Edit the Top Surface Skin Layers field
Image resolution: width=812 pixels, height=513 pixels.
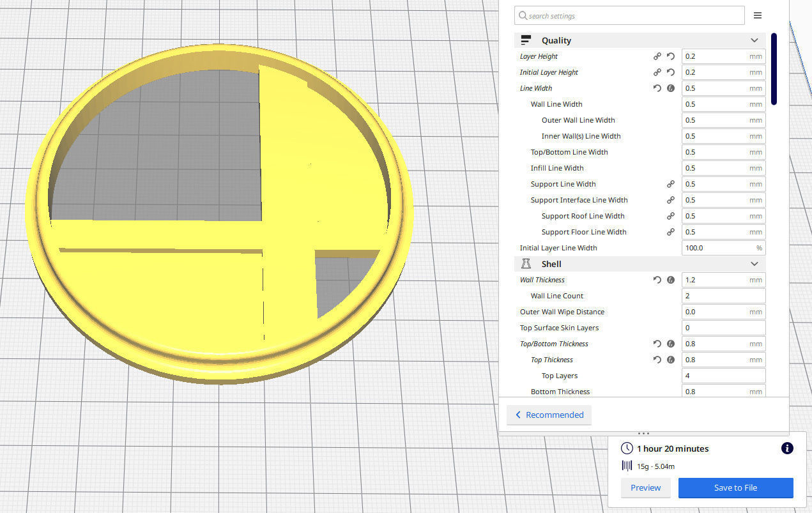(x=723, y=328)
